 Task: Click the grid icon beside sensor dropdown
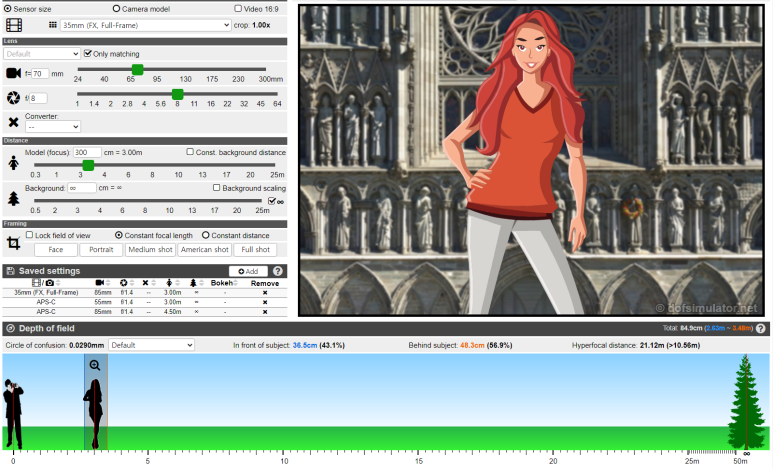click(53, 25)
